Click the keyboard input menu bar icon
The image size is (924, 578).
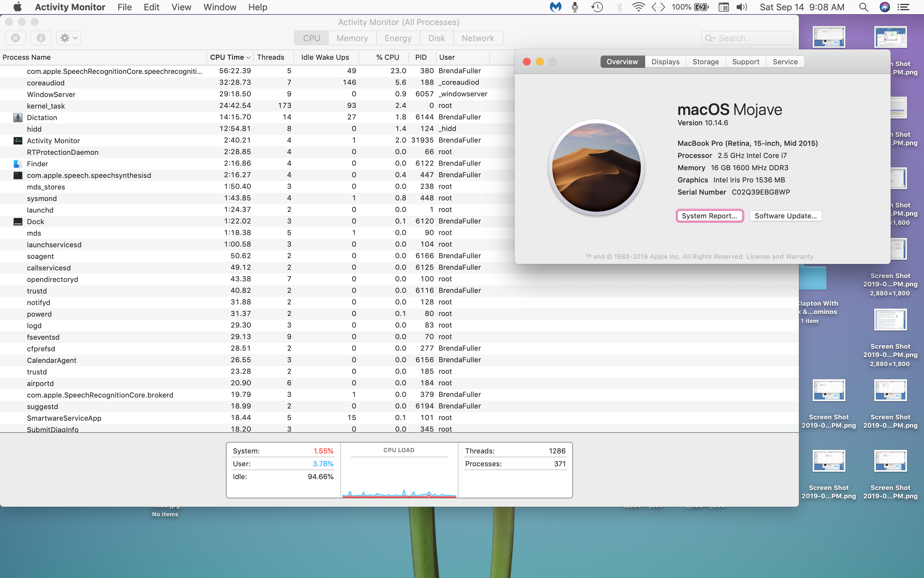click(723, 7)
